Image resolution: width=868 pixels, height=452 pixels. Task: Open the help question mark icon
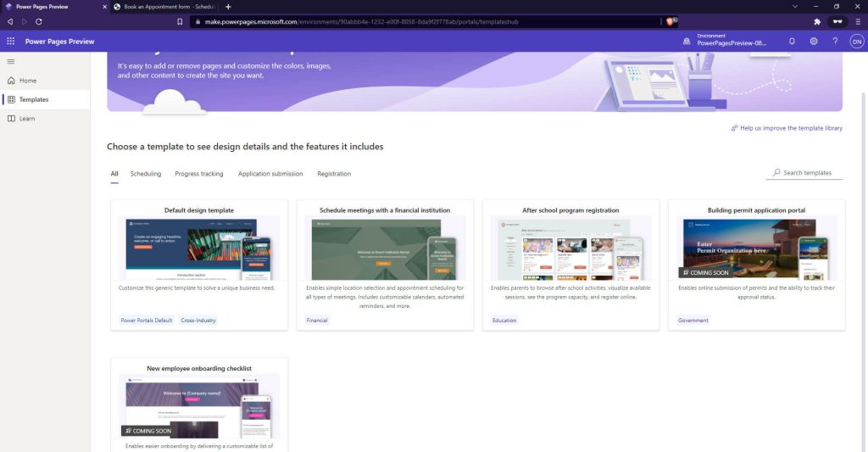click(835, 41)
